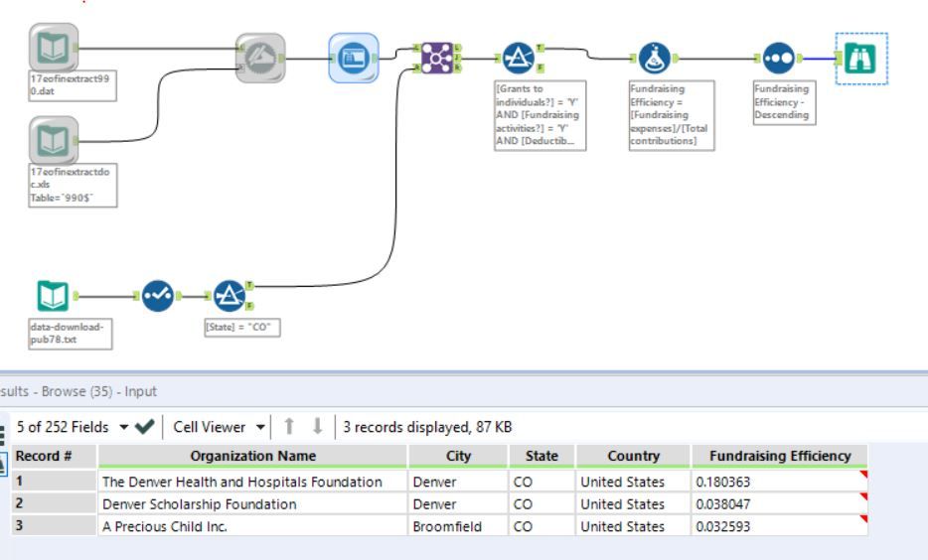The height and width of the screenshot is (560, 928).
Task: Click the City column header
Action: pyautogui.click(x=458, y=456)
